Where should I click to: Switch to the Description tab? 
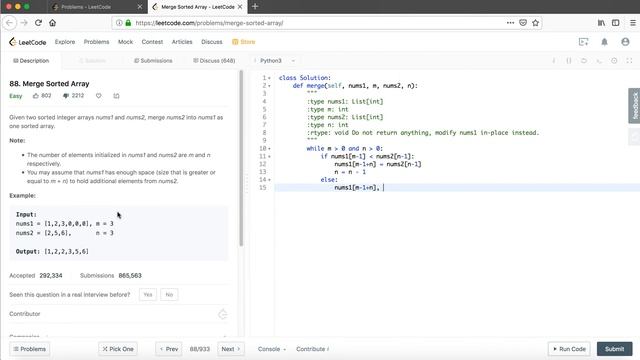point(31,60)
